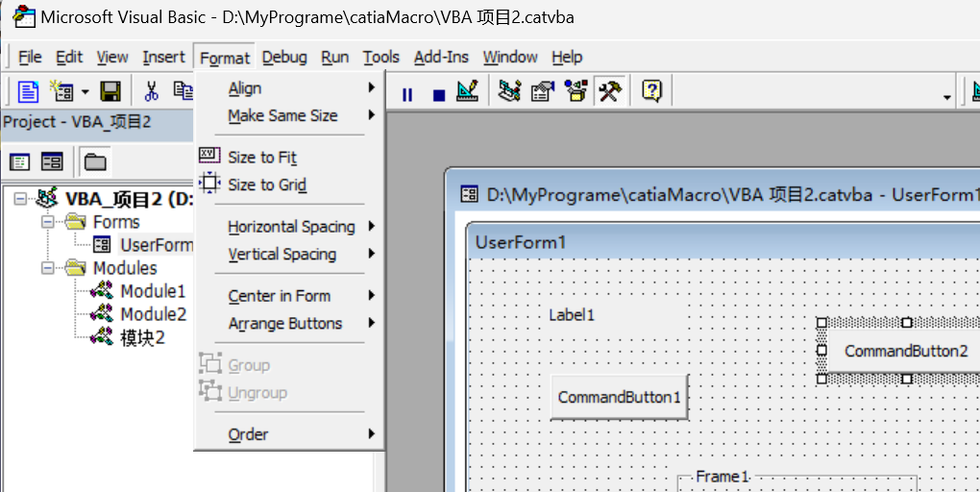980x492 pixels.
Task: Select the Frame1 control caption
Action: coord(722,477)
